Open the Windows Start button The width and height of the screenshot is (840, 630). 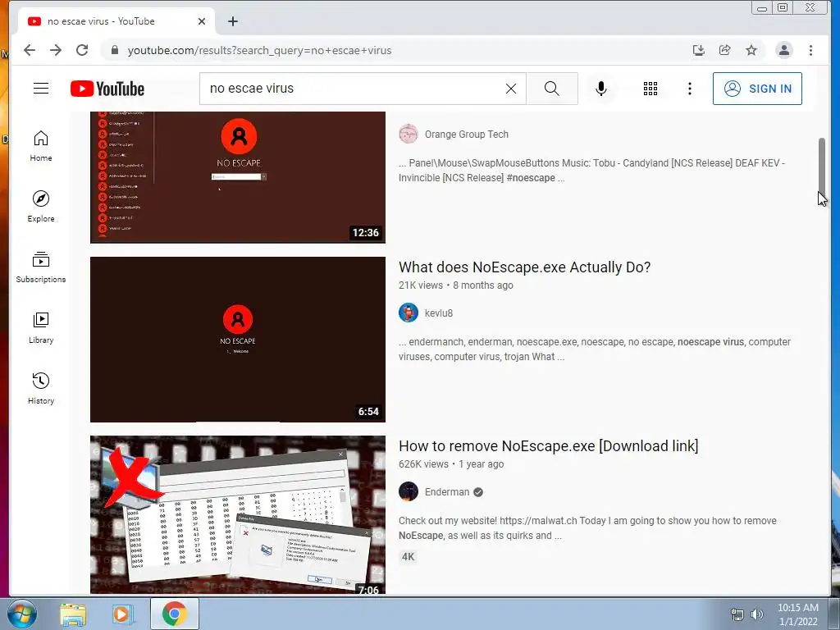click(x=21, y=614)
